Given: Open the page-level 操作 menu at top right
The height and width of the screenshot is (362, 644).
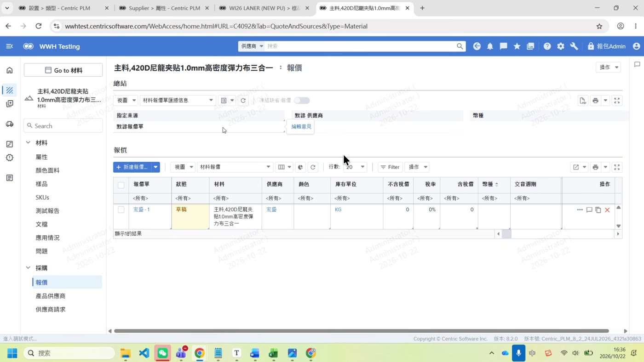Looking at the screenshot, I should pos(608,68).
